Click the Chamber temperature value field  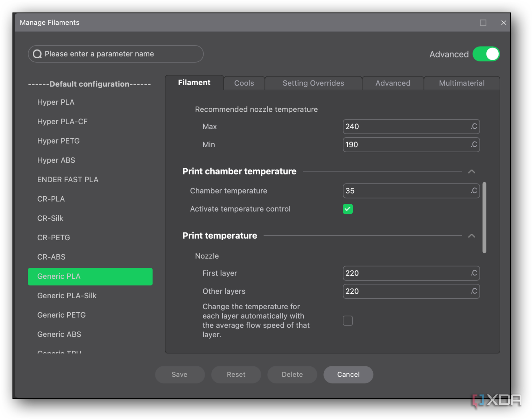click(x=411, y=191)
